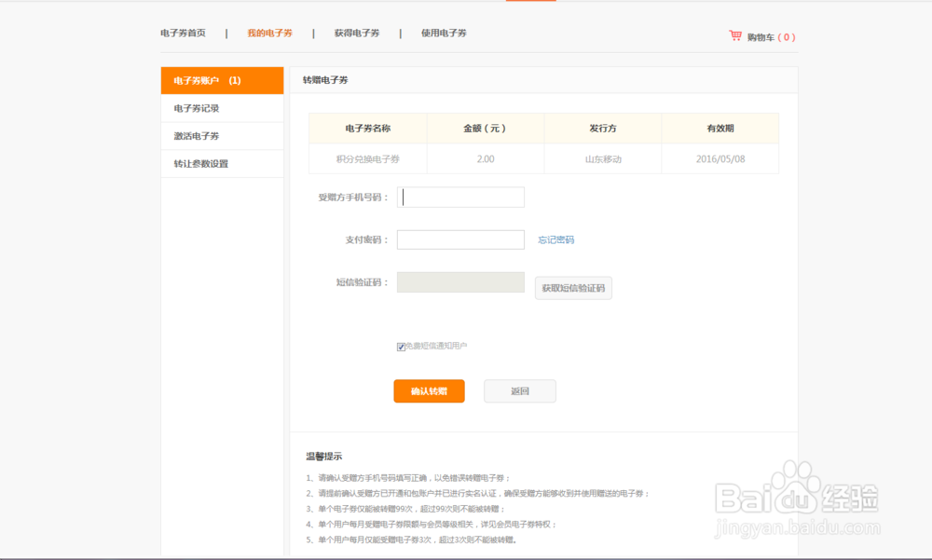Focus the 支付密码 password field
Viewport: 932px width, 560px height.
[460, 239]
